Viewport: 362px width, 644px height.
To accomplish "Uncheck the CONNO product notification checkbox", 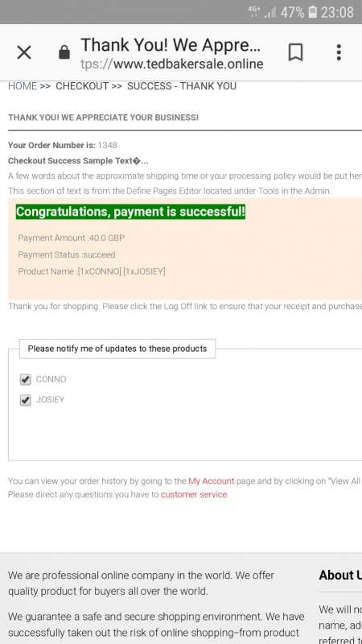I will (x=26, y=379).
